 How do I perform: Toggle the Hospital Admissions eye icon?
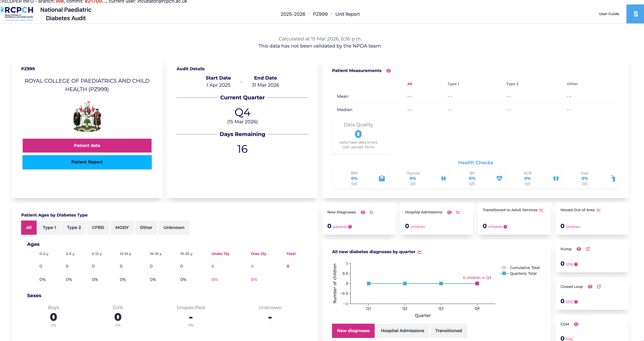[449, 212]
